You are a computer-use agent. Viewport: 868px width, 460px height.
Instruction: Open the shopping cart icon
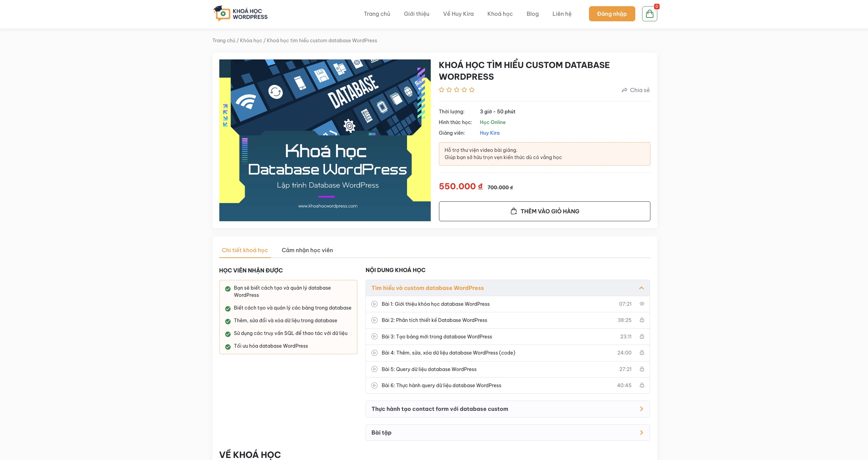click(649, 14)
